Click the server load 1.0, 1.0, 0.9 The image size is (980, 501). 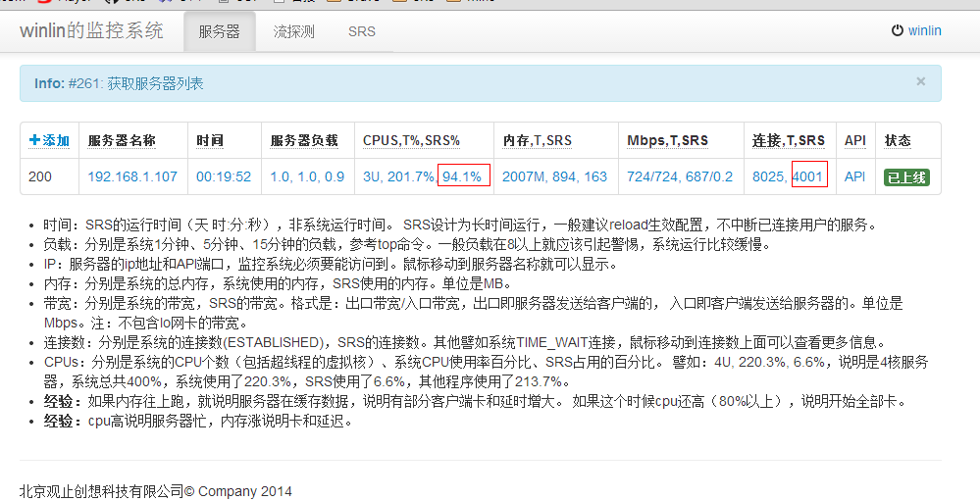point(307,176)
